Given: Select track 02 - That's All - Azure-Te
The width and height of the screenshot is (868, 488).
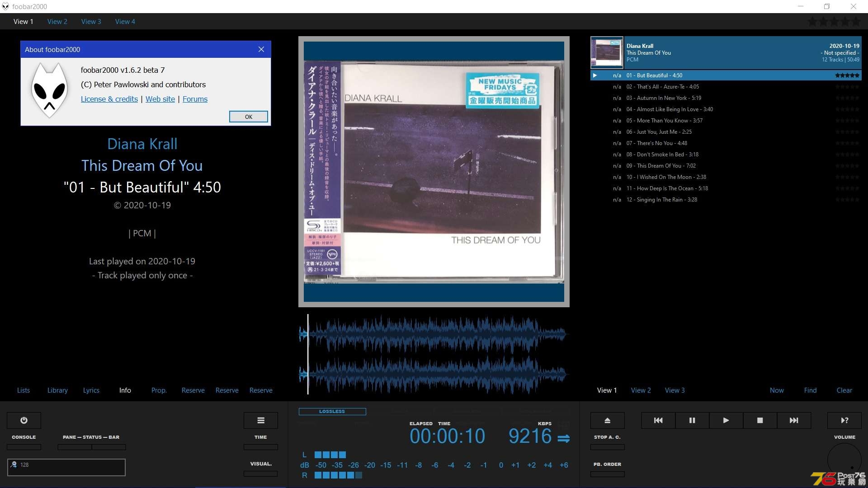Looking at the screenshot, I should [726, 87].
